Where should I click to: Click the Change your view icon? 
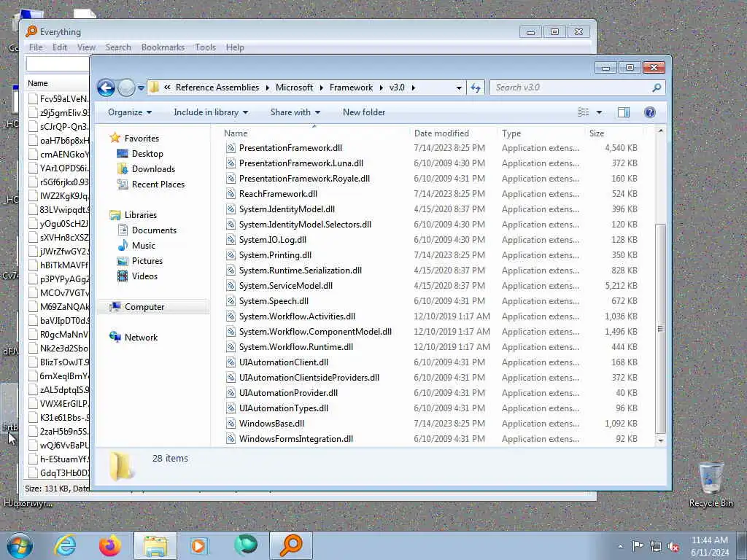583,112
